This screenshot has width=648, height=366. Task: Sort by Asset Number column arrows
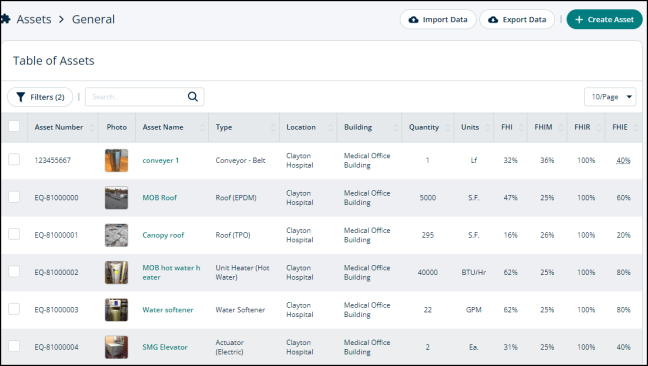(x=92, y=128)
